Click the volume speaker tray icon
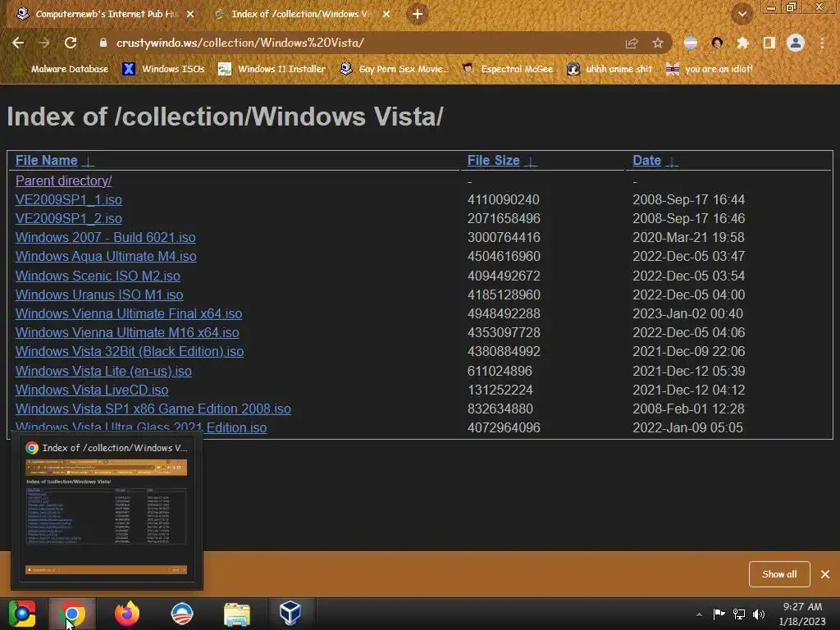840x630 pixels. pos(759,614)
